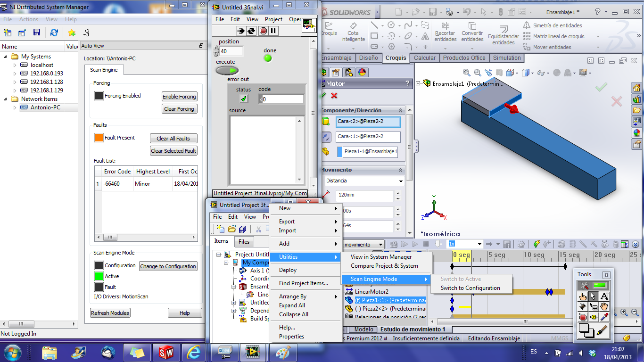Click the Calculate icon in motion study toolbar
The width and height of the screenshot is (644, 362).
point(393,244)
